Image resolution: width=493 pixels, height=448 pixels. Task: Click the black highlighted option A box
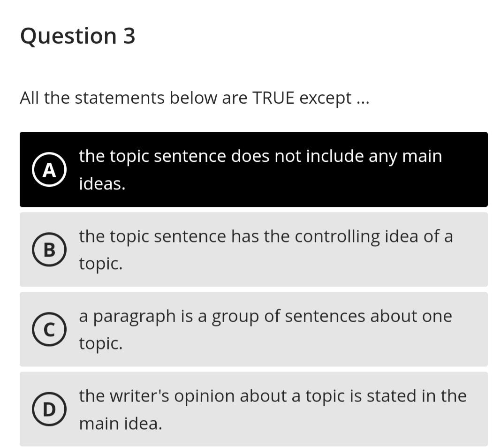coord(254,169)
